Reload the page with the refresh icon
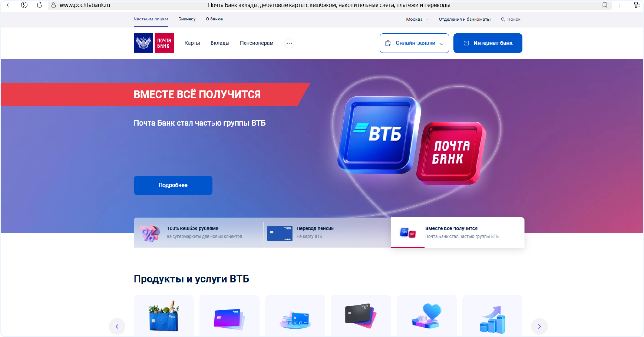 coord(39,5)
